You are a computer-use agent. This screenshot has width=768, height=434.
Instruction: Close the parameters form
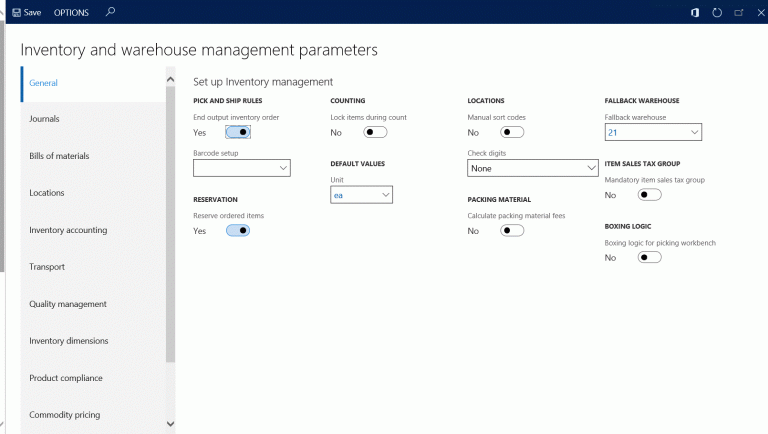[761, 13]
